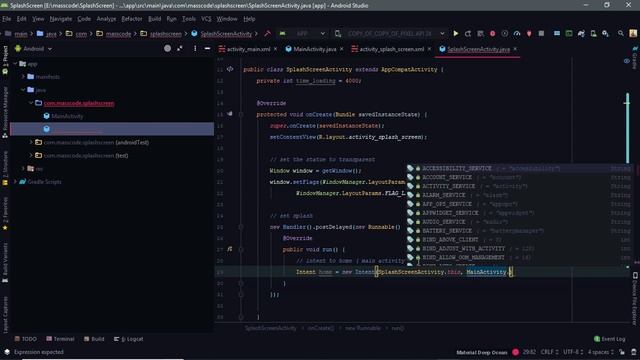
Task: Expand the manifests folder
Action: pos(23,76)
